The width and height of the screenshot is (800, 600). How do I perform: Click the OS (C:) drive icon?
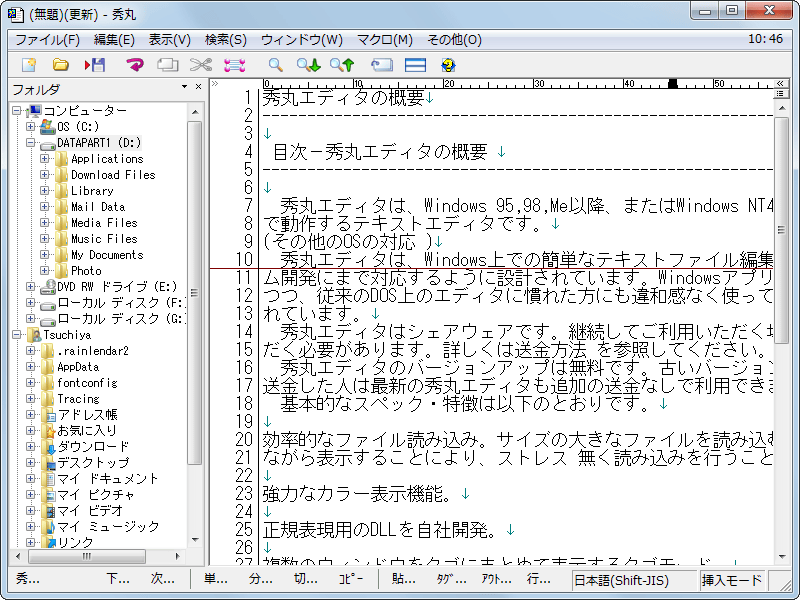pos(47,126)
